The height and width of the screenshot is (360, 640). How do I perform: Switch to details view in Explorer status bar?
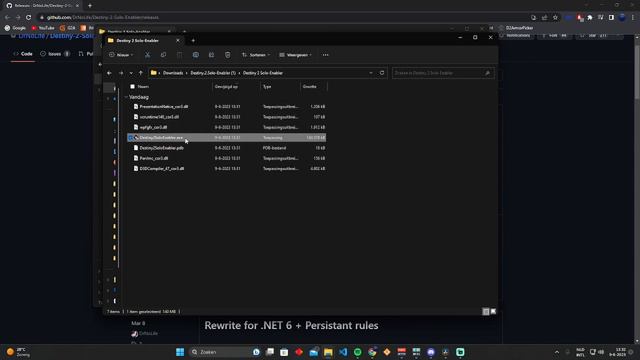[x=486, y=311]
